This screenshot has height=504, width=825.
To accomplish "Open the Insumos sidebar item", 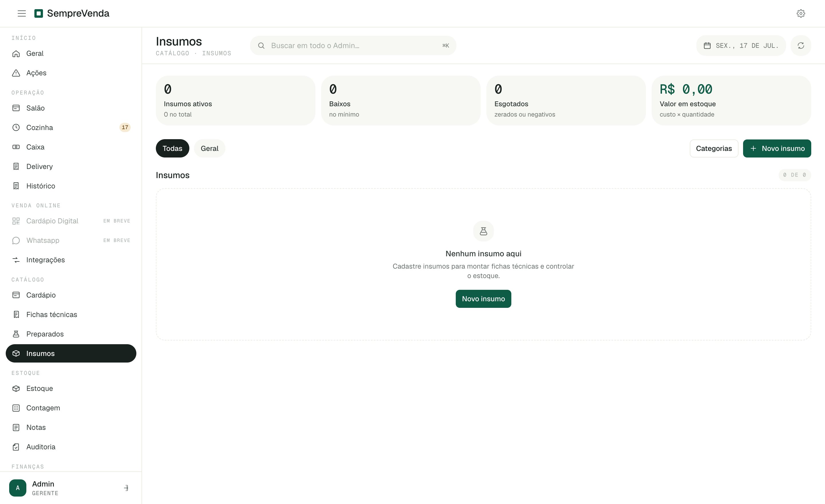I will [71, 353].
